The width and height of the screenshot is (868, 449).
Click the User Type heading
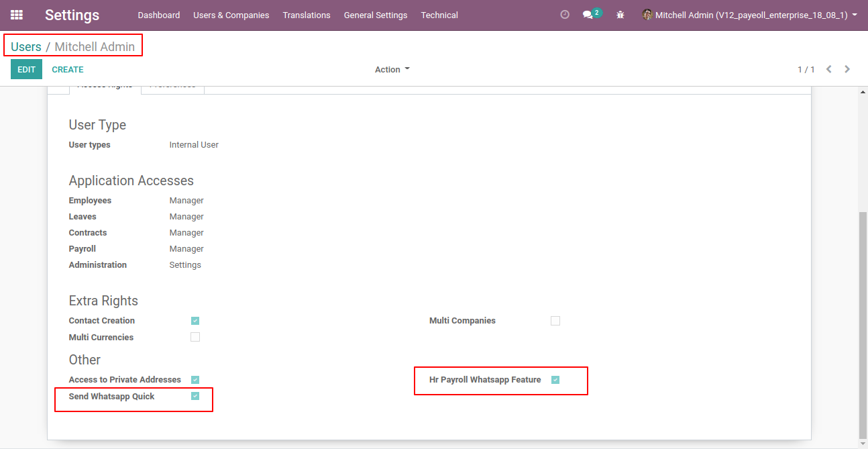click(97, 125)
